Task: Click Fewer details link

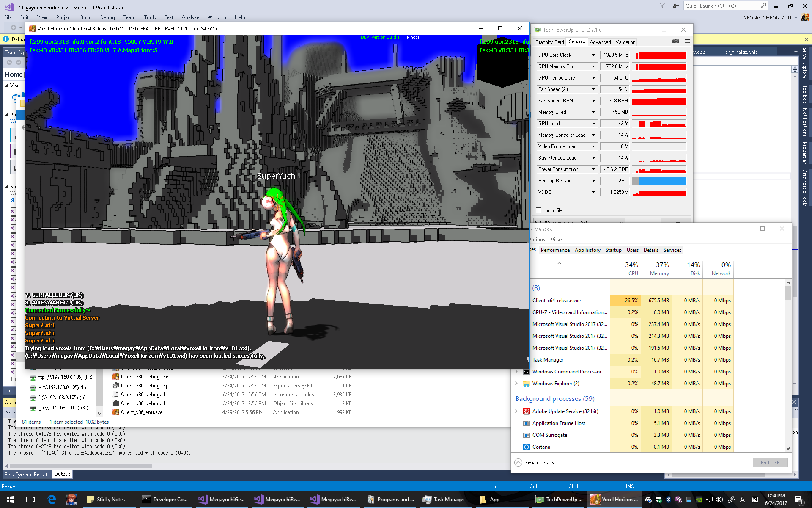Action: point(539,463)
